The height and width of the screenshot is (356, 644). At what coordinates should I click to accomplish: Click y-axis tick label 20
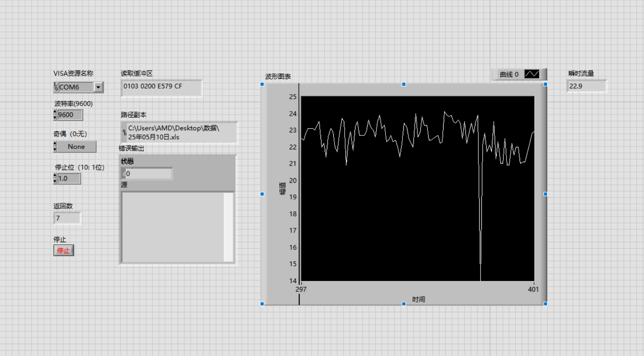293,180
